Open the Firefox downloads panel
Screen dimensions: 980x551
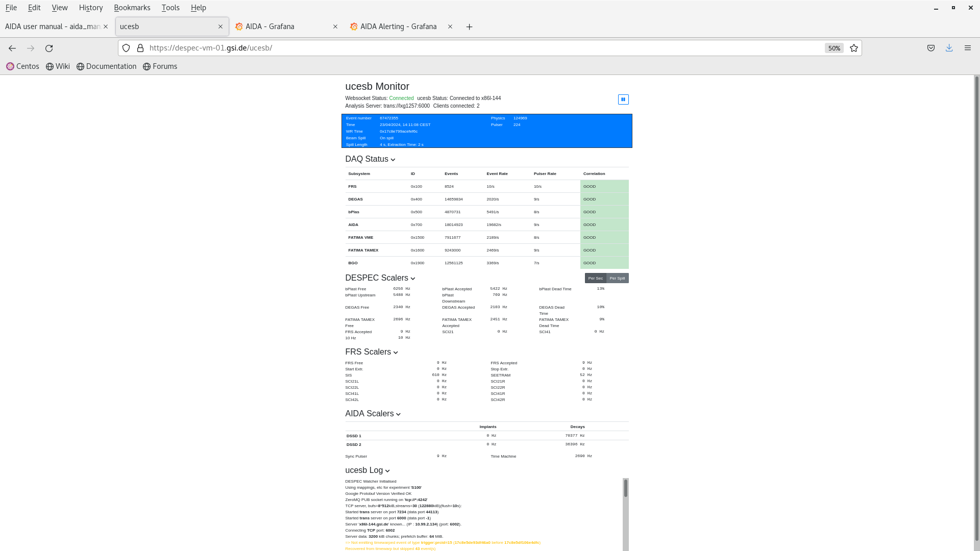point(949,48)
